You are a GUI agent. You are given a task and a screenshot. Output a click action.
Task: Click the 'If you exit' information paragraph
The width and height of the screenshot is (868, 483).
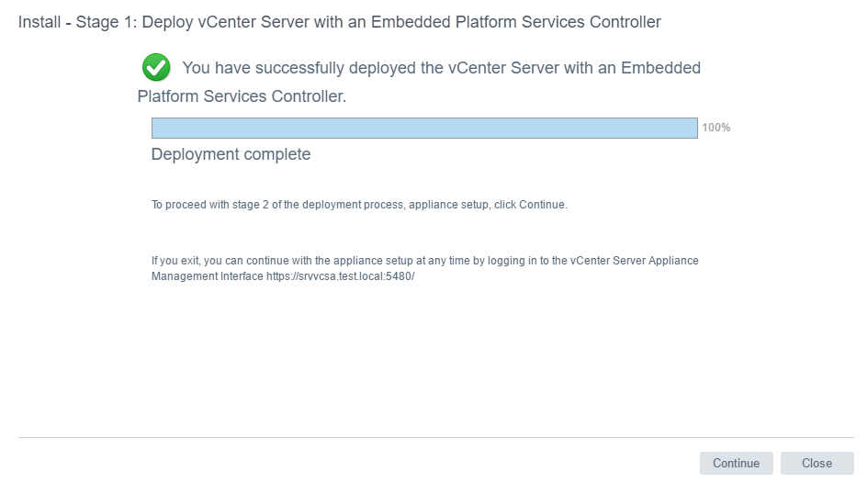click(425, 268)
